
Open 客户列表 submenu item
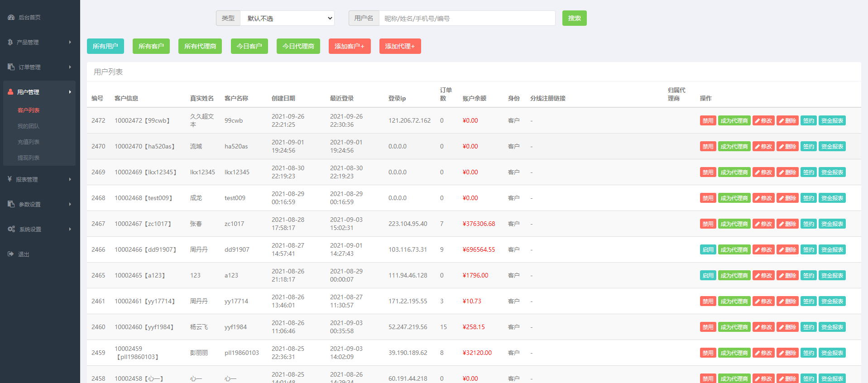[29, 110]
